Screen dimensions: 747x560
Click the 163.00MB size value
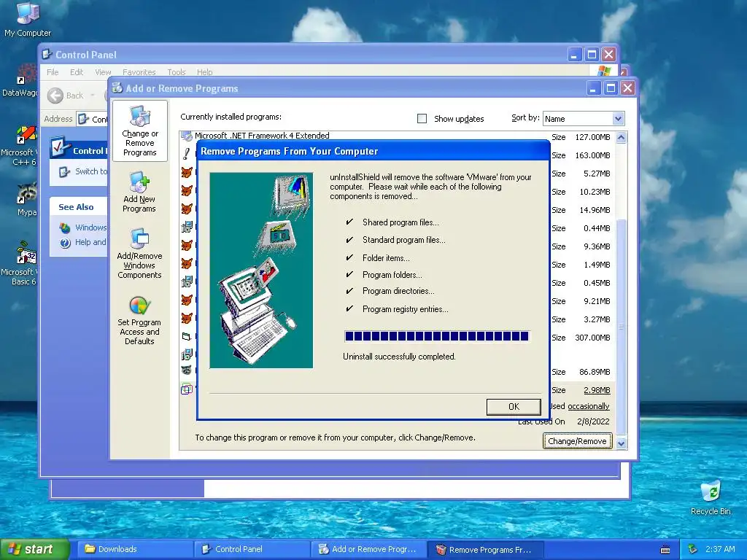click(592, 155)
